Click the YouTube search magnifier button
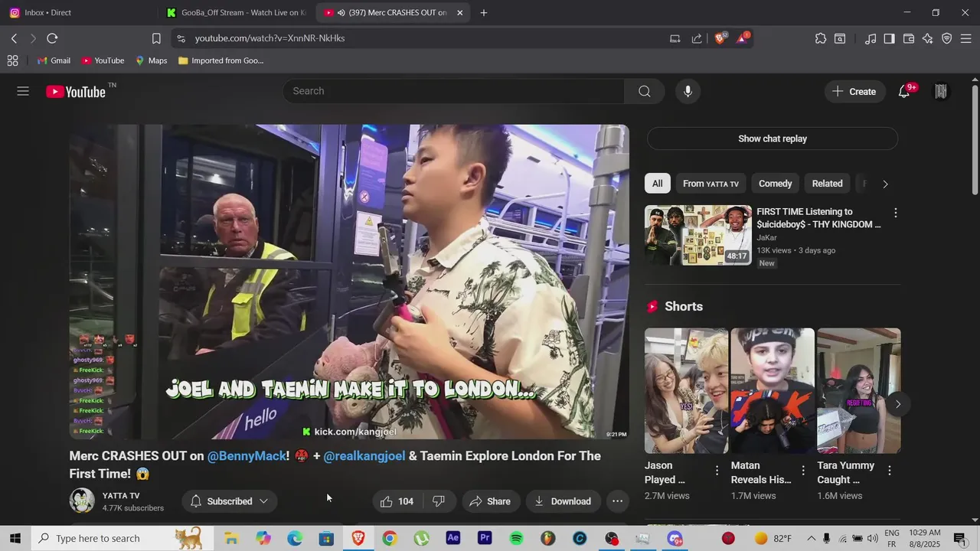Screen dimensions: 980x551 tap(645, 91)
